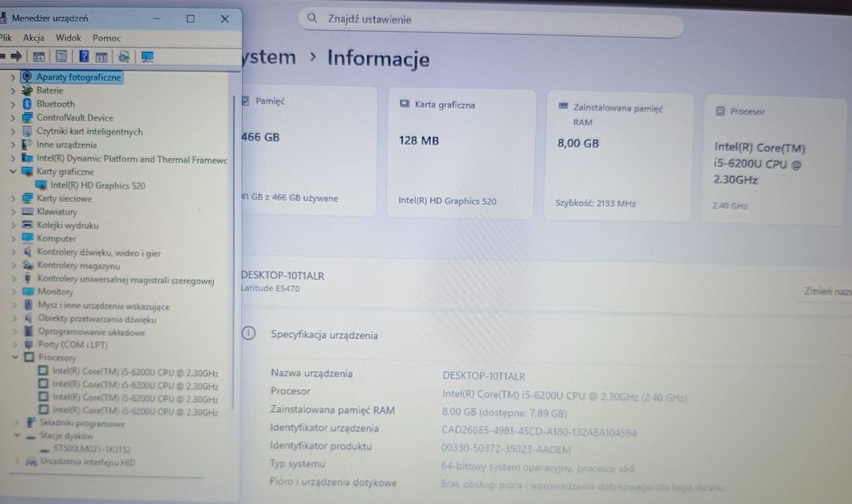Expand Urządzenia interfejsu HID node
Image resolution: width=852 pixels, height=504 pixels.
point(17,461)
